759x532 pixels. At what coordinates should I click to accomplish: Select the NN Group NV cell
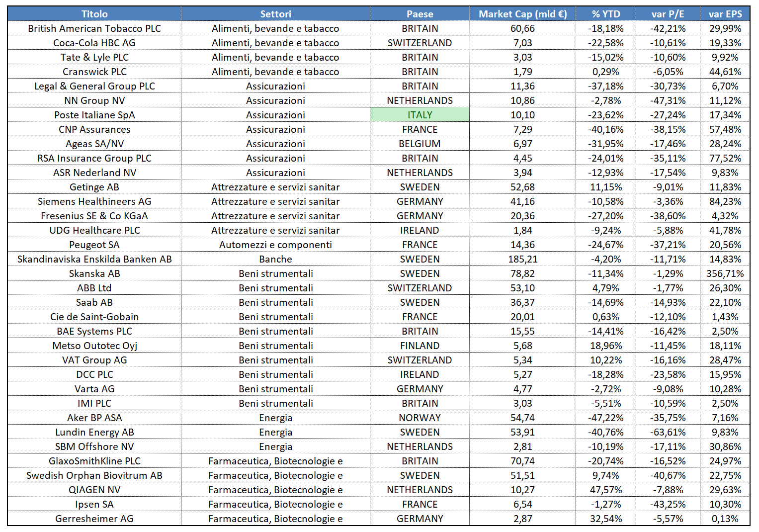point(94,100)
